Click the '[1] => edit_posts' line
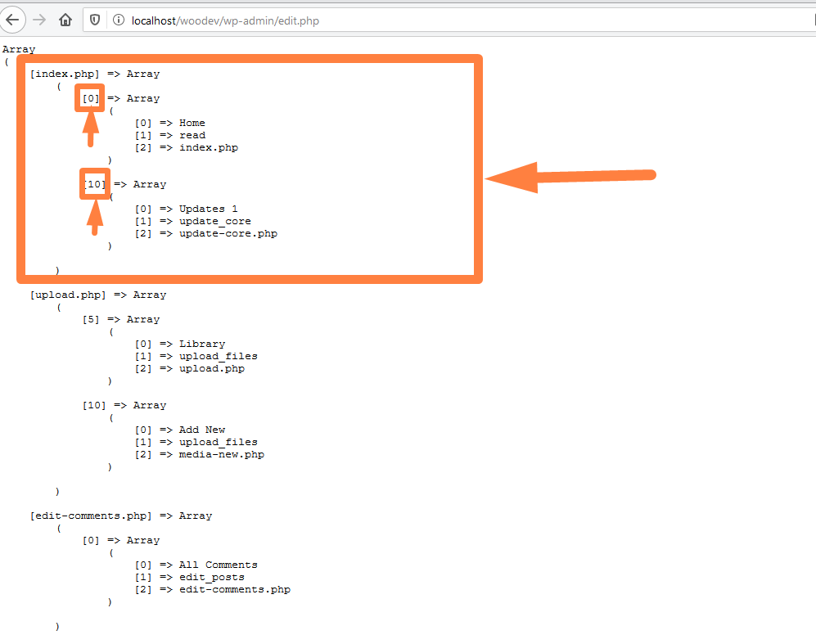The height and width of the screenshot is (644, 816). [189, 578]
